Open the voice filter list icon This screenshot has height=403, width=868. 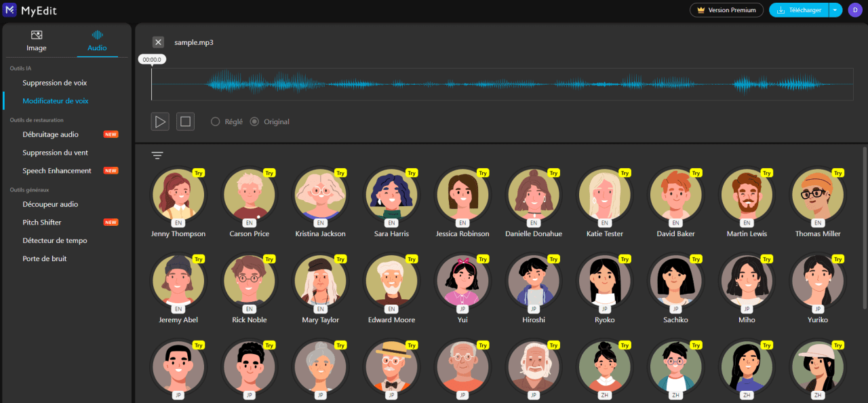click(157, 155)
